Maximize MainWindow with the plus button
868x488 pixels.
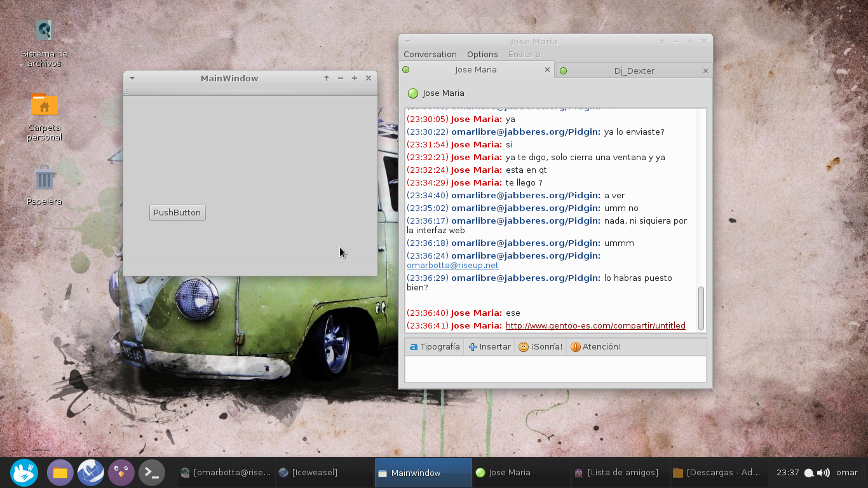(x=355, y=78)
